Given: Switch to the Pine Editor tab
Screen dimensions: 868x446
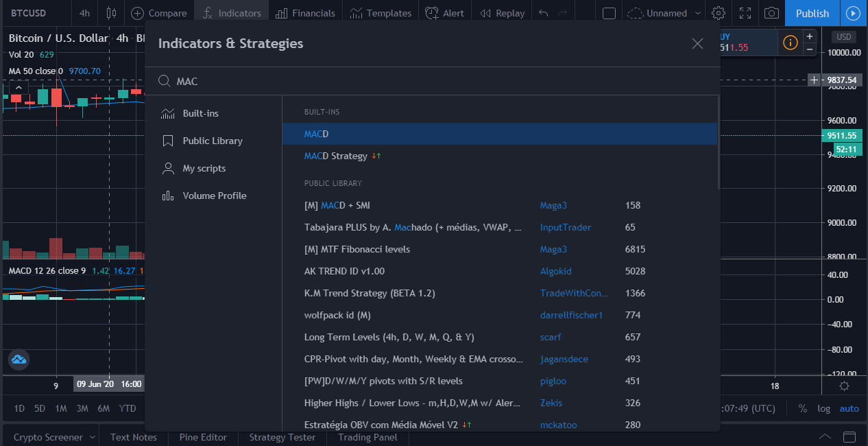Looking at the screenshot, I should (203, 437).
